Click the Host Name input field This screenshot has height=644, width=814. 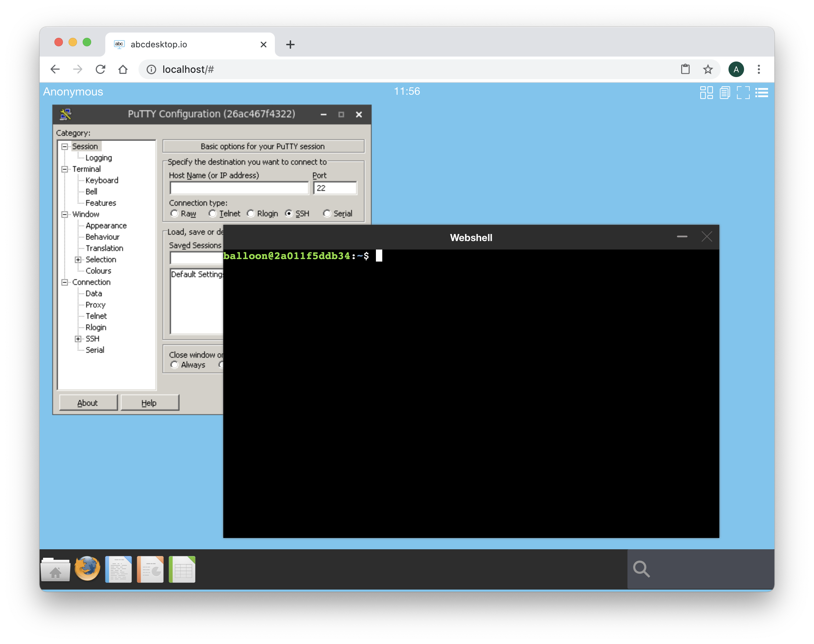coord(239,188)
